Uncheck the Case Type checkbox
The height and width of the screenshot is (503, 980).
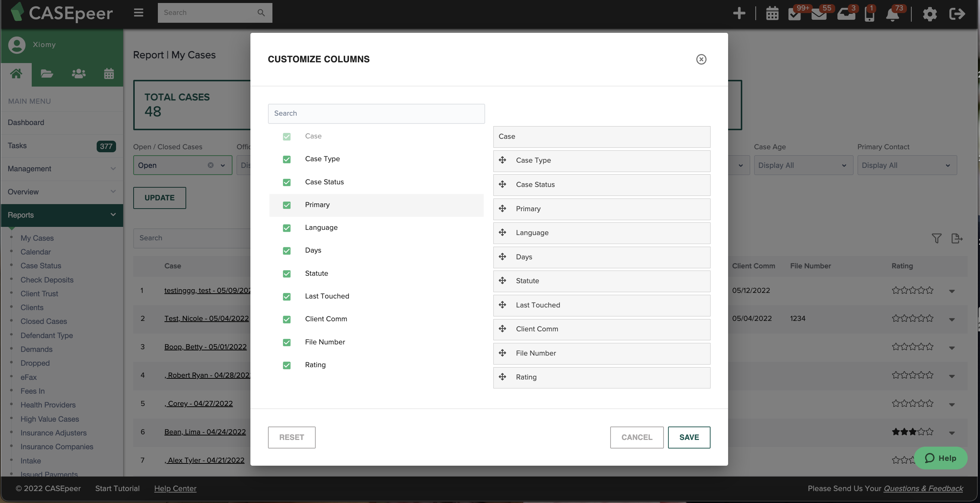pyautogui.click(x=287, y=159)
